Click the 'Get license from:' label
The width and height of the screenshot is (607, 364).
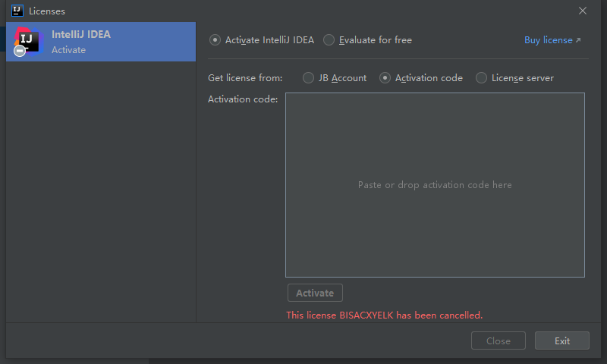pos(245,78)
